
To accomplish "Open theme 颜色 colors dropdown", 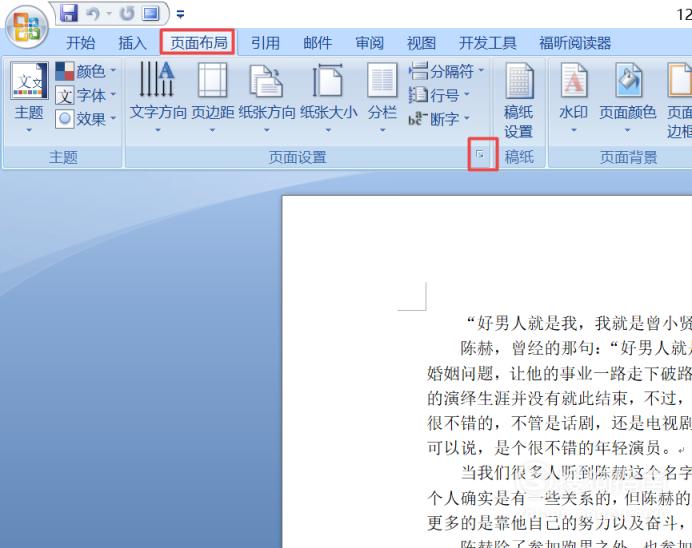I will (86, 71).
